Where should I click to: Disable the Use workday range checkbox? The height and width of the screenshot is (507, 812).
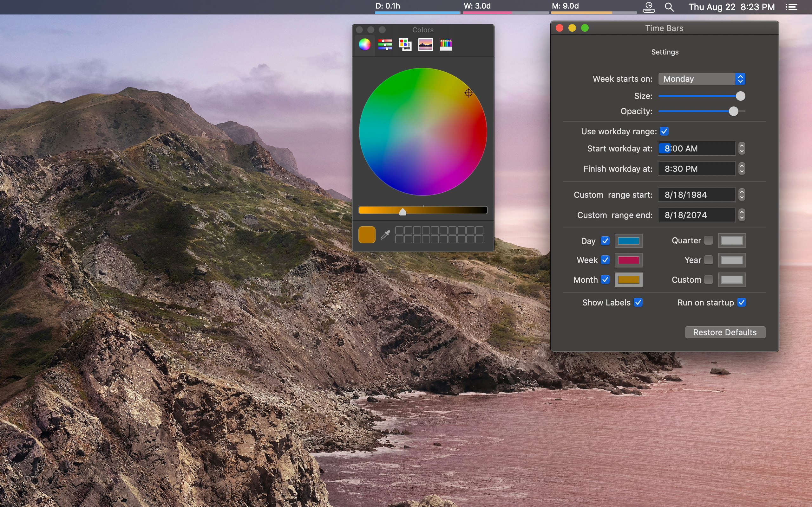[x=664, y=131]
